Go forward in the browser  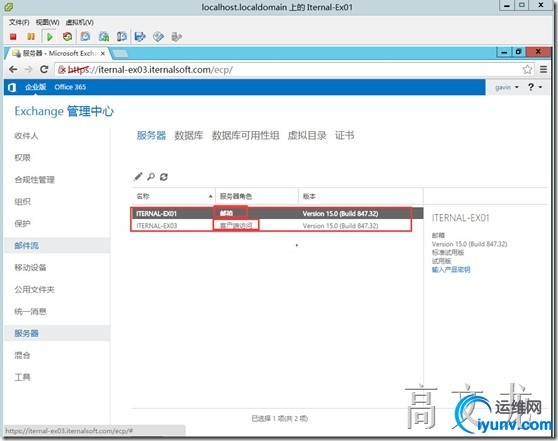(28, 69)
